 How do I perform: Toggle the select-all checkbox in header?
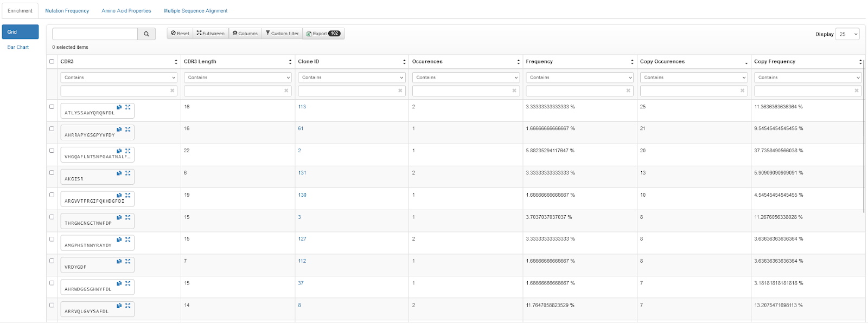pos(52,62)
